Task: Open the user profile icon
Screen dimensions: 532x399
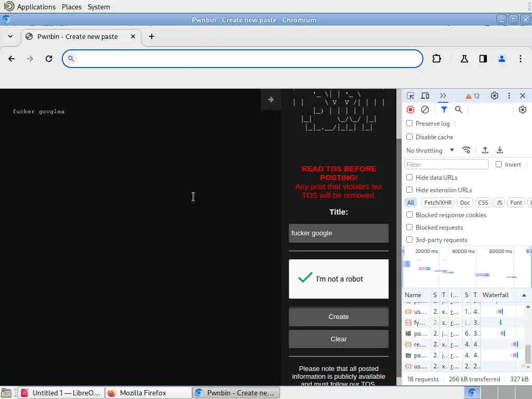Action: [x=502, y=59]
